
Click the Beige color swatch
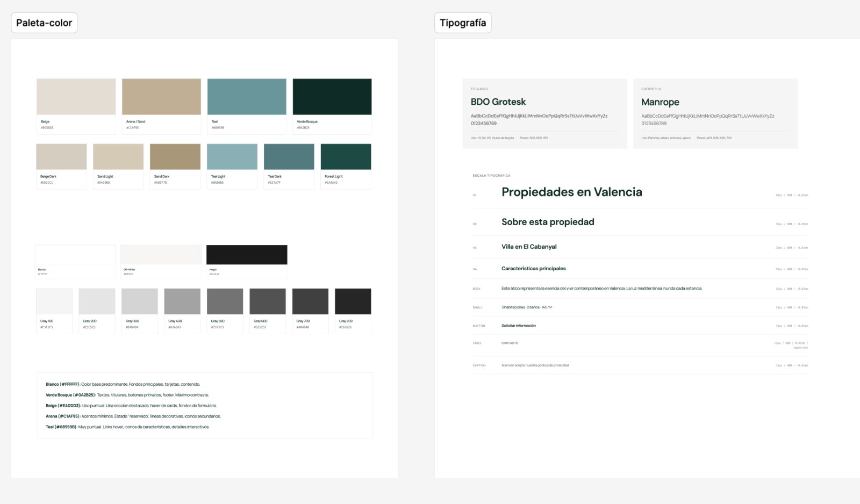[76, 97]
